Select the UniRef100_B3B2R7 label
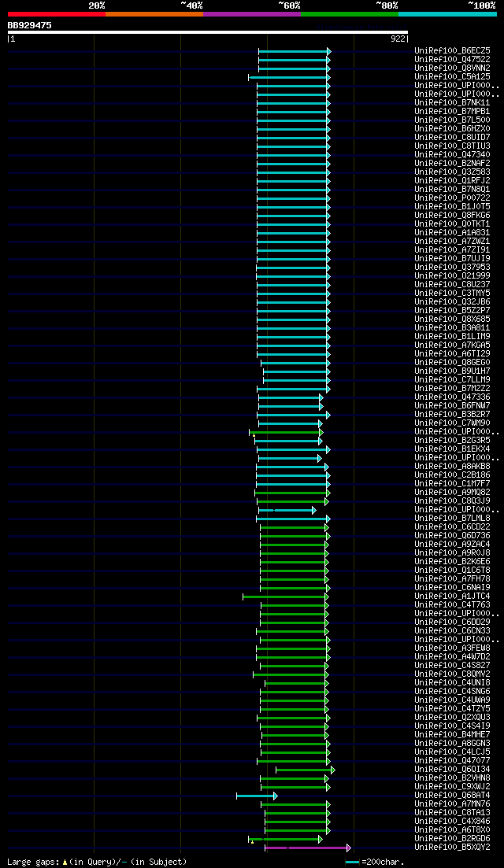This screenshot has width=504, height=868. click(452, 414)
